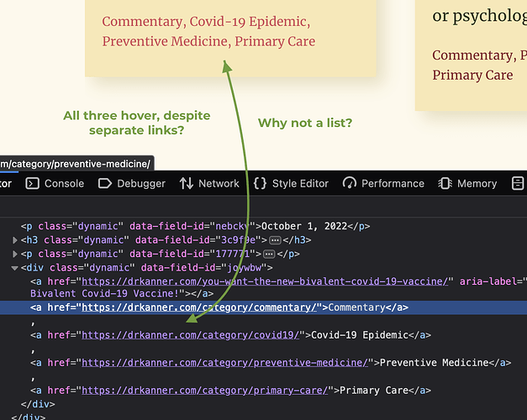Click the Network tab's up-down arrows icon
Viewport: 527px width, 420px height.
tap(187, 183)
